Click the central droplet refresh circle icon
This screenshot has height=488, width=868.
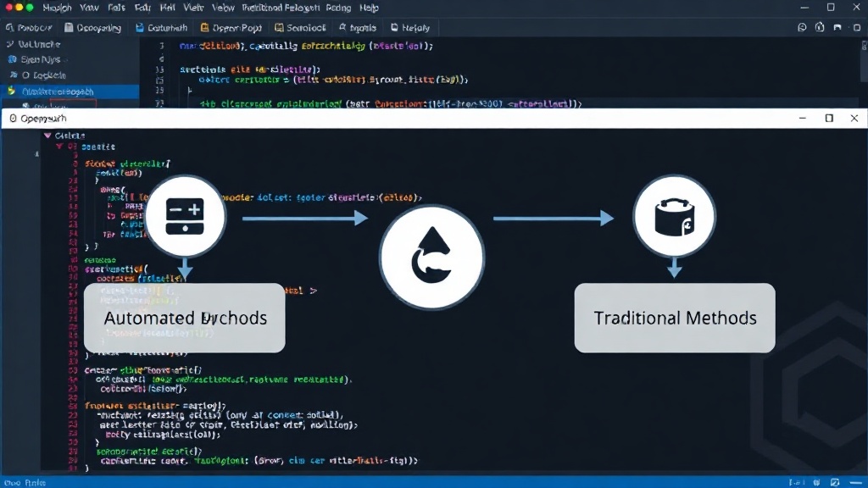tap(431, 258)
